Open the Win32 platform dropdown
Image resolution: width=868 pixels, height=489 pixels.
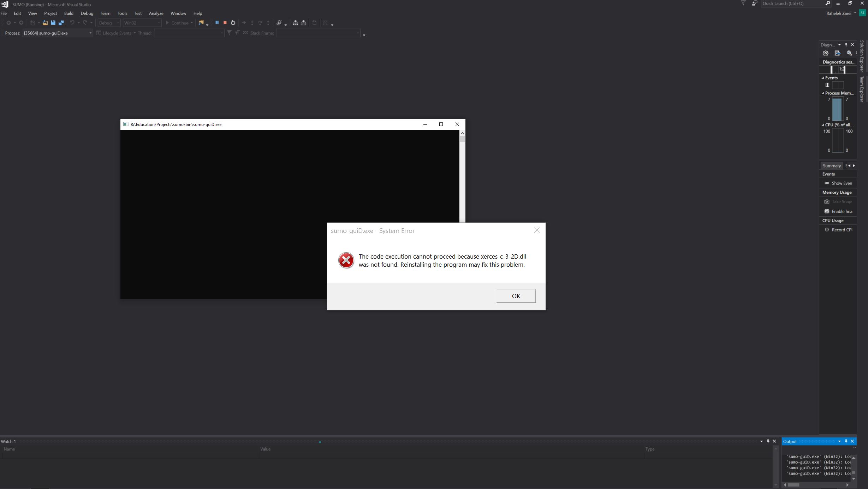(x=142, y=23)
